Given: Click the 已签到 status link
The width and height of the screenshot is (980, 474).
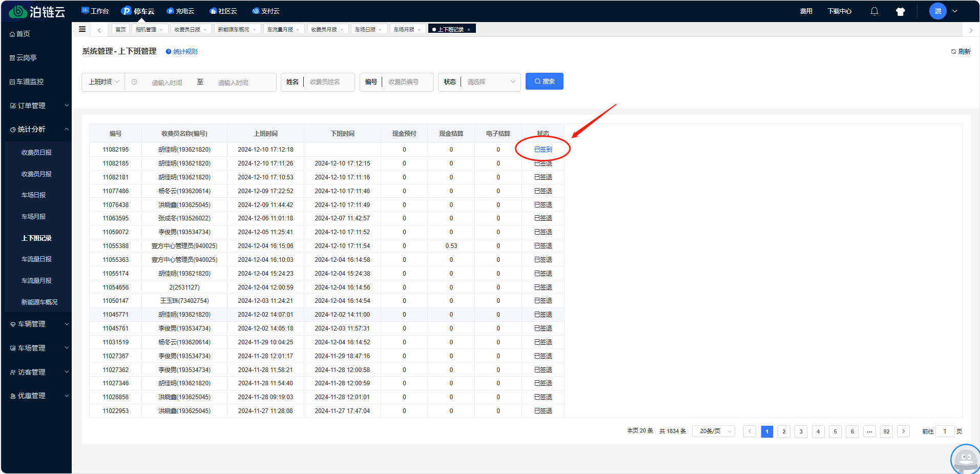Looking at the screenshot, I should 543,150.
